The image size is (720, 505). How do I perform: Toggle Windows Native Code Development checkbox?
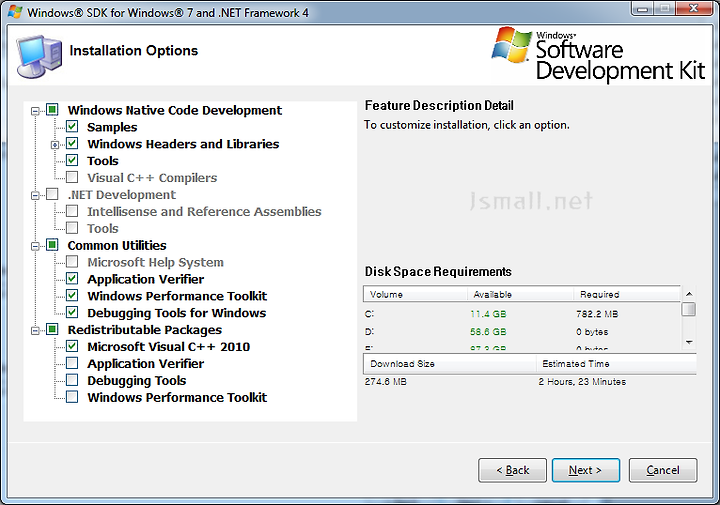(52, 110)
